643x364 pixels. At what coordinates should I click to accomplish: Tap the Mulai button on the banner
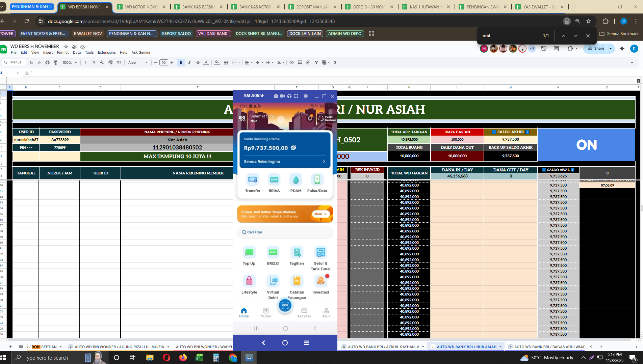tap(320, 214)
